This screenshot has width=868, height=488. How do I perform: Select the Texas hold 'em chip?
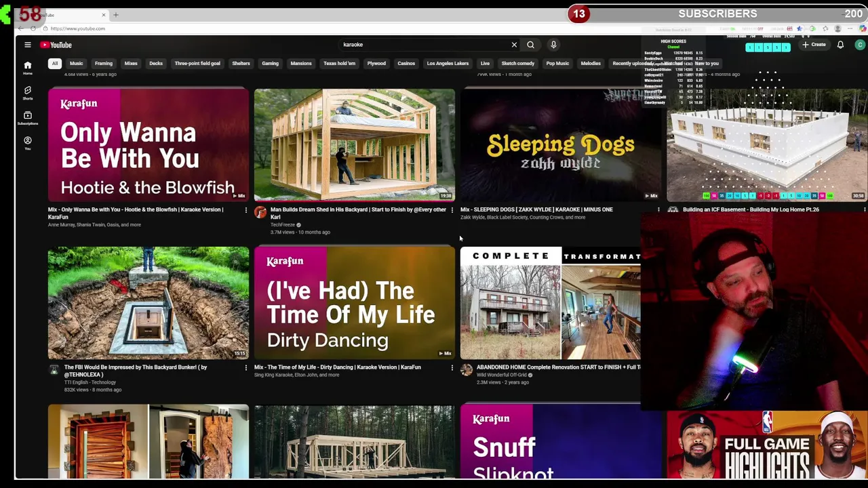(339, 63)
